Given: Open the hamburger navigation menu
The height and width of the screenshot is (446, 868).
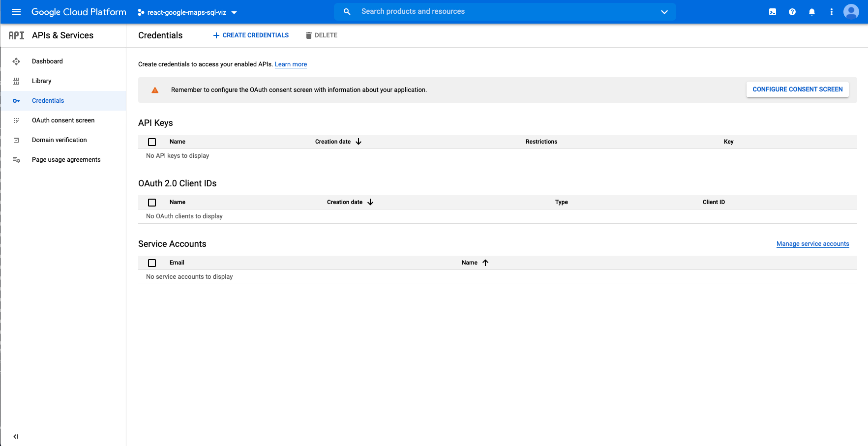Looking at the screenshot, I should click(16, 12).
